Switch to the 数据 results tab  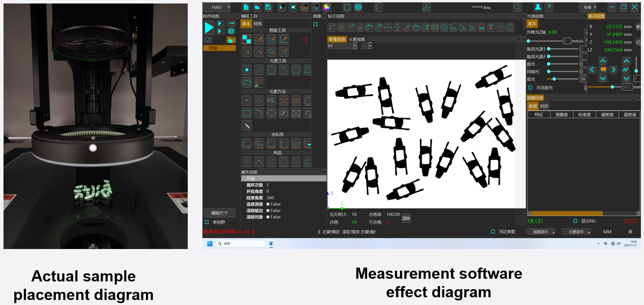[533, 106]
